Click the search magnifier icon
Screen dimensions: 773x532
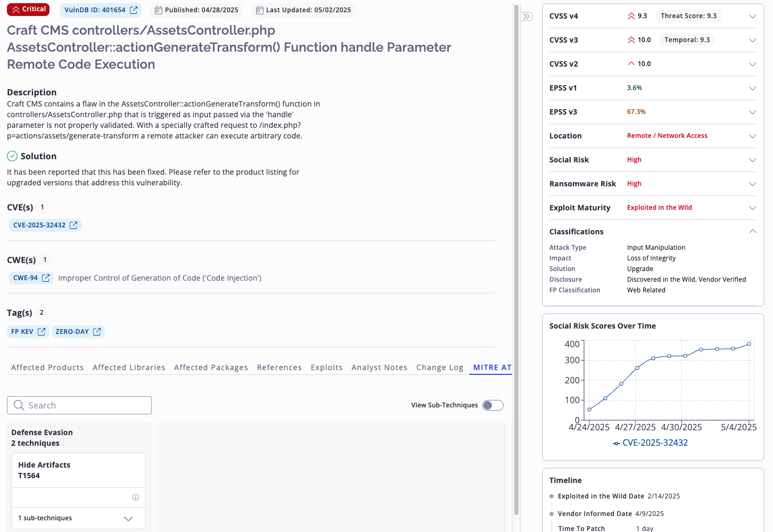click(19, 405)
